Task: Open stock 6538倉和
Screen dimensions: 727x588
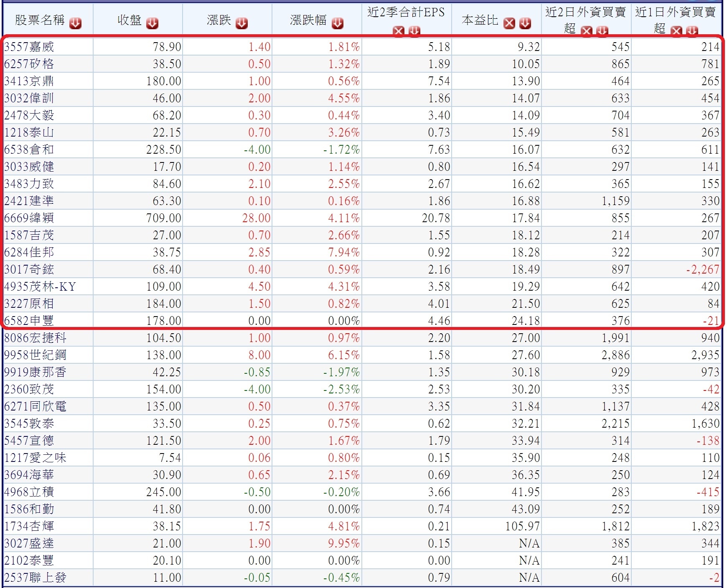Action: [29, 150]
